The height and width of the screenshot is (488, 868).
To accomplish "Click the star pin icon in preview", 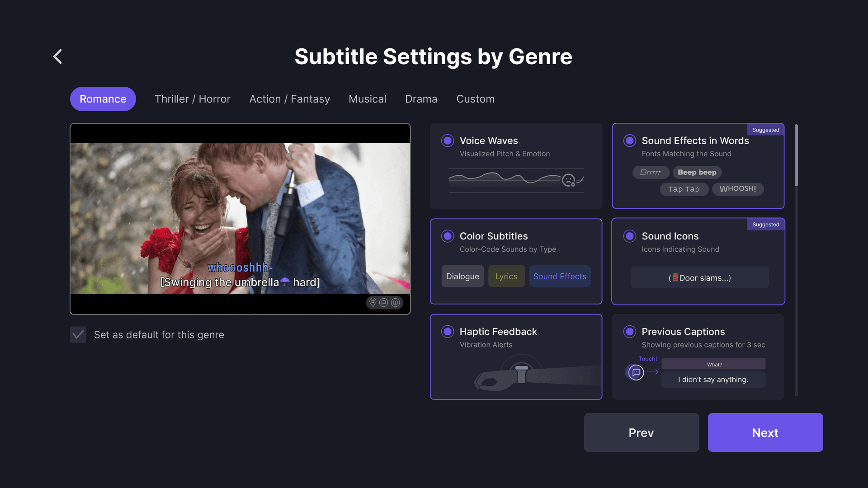I will click(x=373, y=302).
